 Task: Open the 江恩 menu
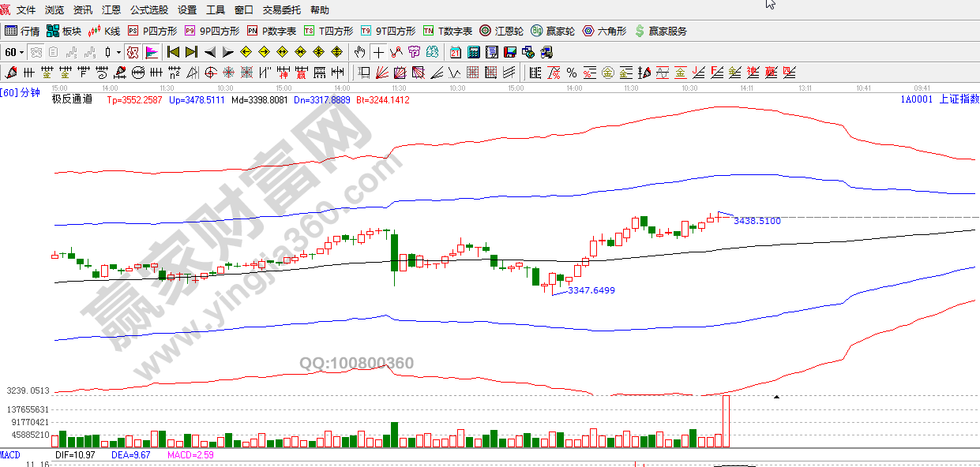click(111, 10)
